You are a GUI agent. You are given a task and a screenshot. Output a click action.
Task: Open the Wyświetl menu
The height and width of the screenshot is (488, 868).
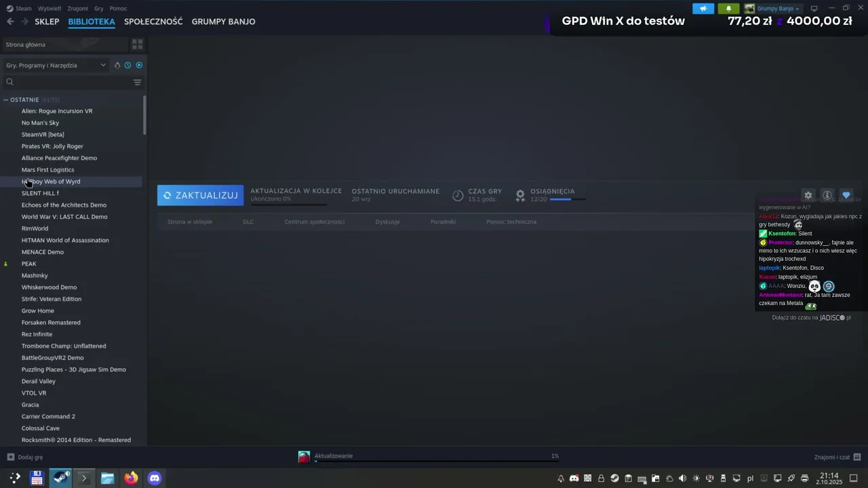50,9
